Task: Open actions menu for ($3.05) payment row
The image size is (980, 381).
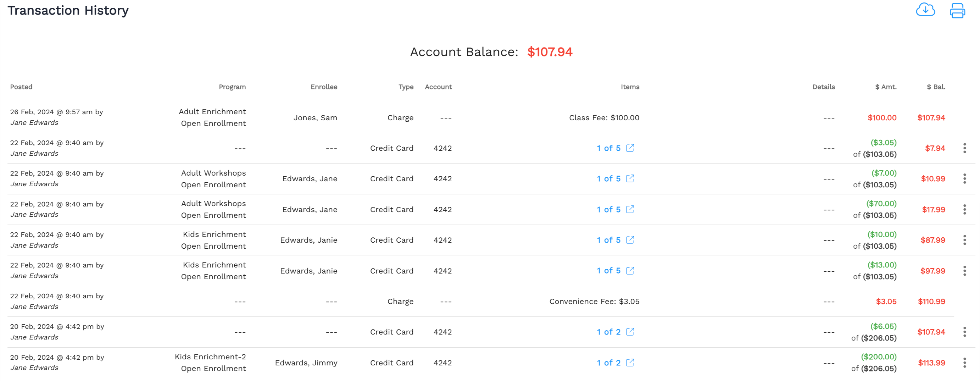Action: (x=964, y=148)
